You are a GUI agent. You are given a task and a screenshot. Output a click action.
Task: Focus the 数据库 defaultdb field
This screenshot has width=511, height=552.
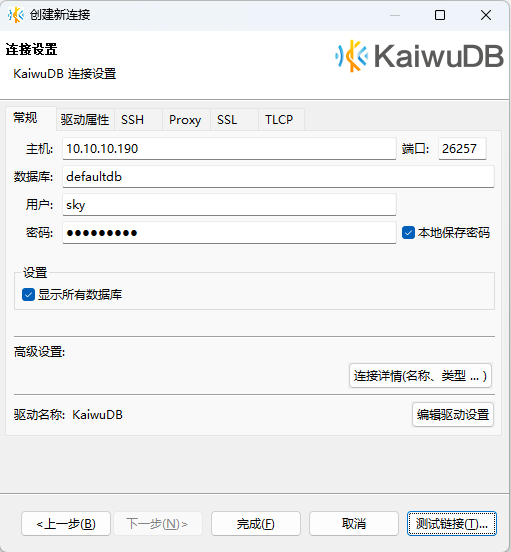(278, 176)
